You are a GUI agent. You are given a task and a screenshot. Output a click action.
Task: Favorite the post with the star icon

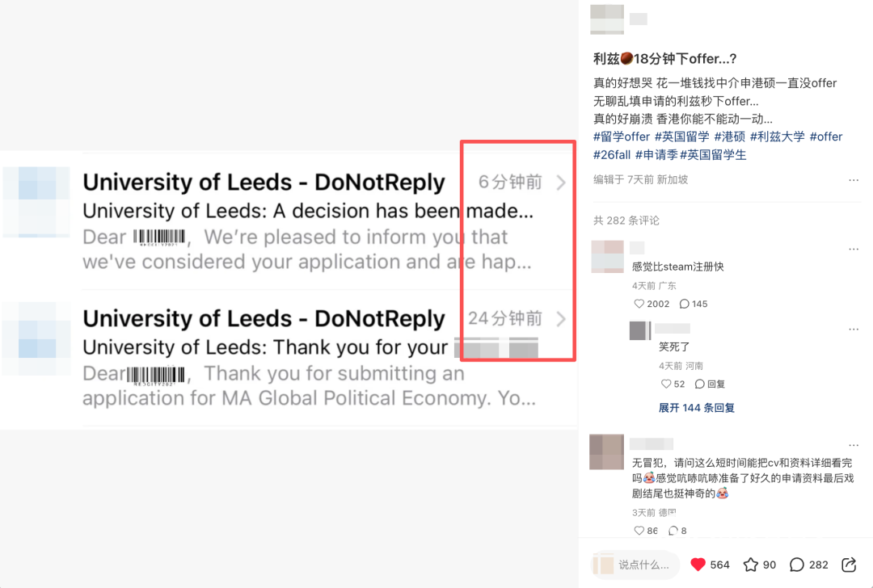pos(750,565)
